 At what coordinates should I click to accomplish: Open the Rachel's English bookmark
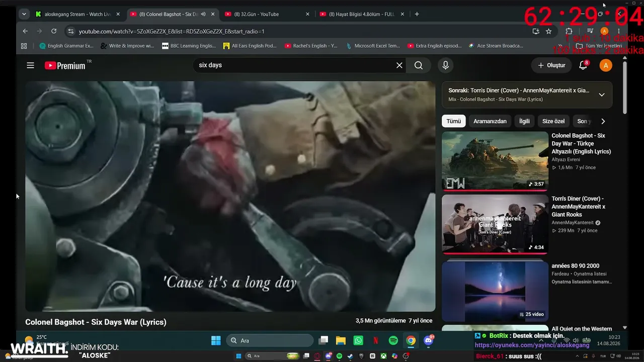coord(311,46)
